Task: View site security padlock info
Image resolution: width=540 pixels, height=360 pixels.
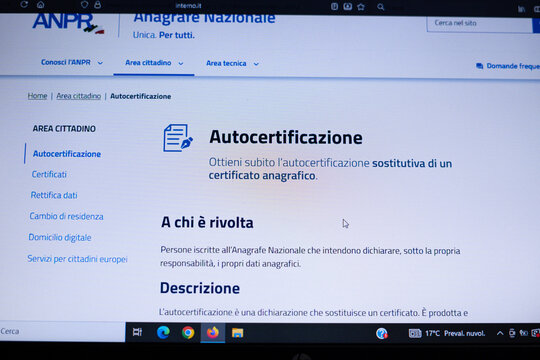Action: point(97,4)
